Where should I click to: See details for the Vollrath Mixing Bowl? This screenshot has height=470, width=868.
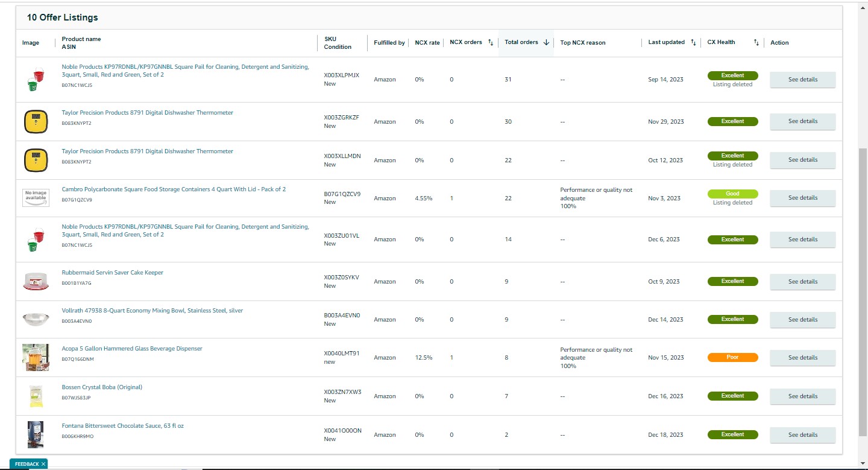[x=803, y=320]
